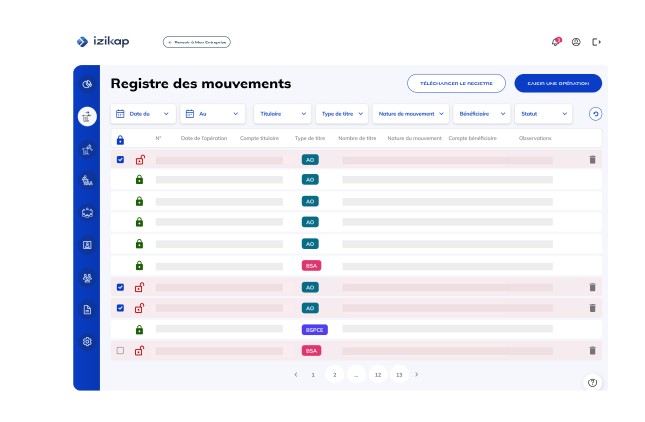Image resolution: width=645 pixels, height=422 pixels.
Task: Click the logout icon
Action: [596, 42]
